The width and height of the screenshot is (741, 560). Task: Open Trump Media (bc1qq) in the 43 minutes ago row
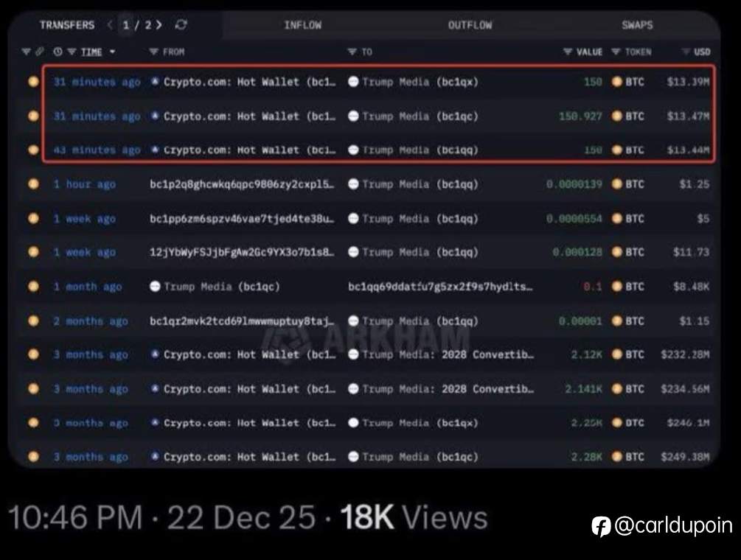coord(420,150)
